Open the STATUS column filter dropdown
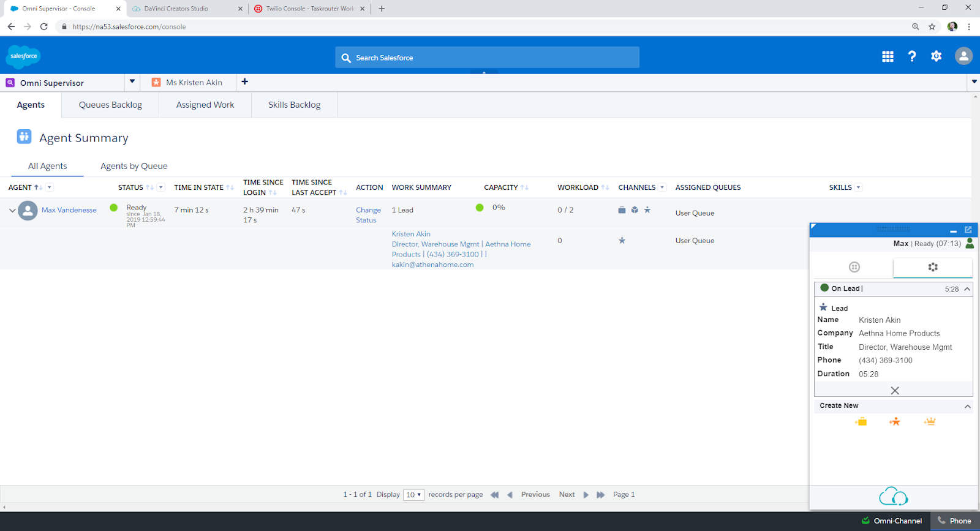980x531 pixels. 161,187
